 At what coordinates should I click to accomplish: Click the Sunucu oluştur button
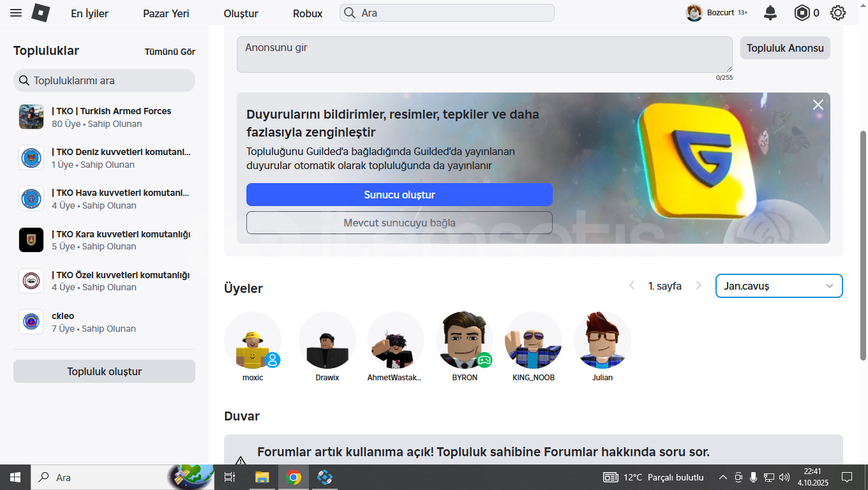tap(399, 195)
